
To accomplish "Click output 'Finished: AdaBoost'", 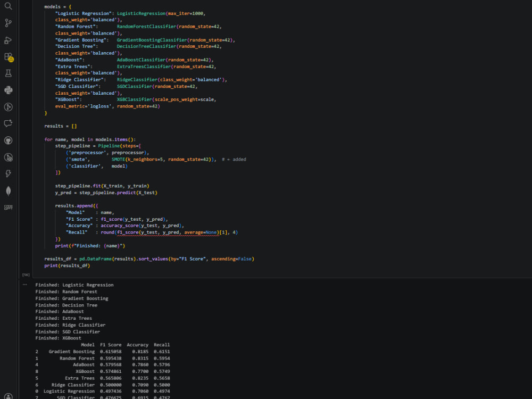I will tap(60, 311).
